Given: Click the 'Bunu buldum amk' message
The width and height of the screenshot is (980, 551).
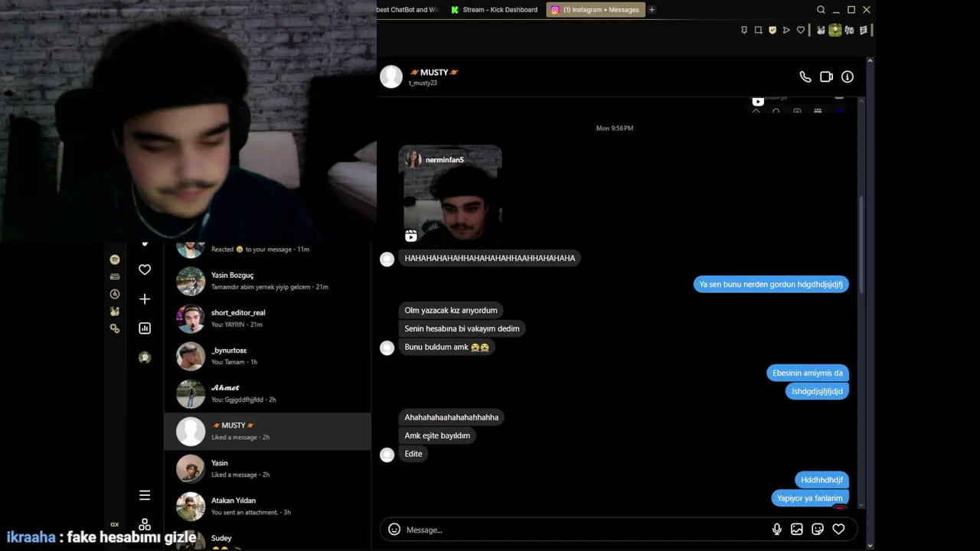Looking at the screenshot, I should point(446,347).
